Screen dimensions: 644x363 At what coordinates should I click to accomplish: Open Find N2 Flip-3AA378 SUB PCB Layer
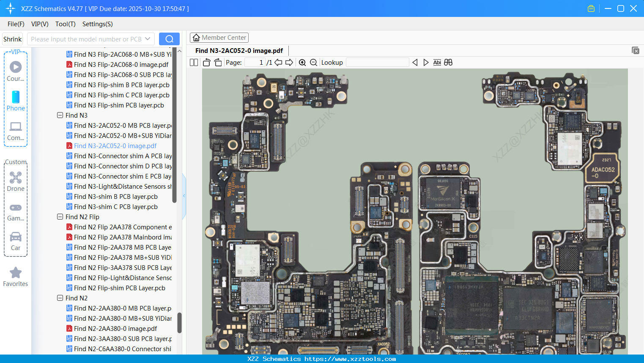(x=119, y=267)
